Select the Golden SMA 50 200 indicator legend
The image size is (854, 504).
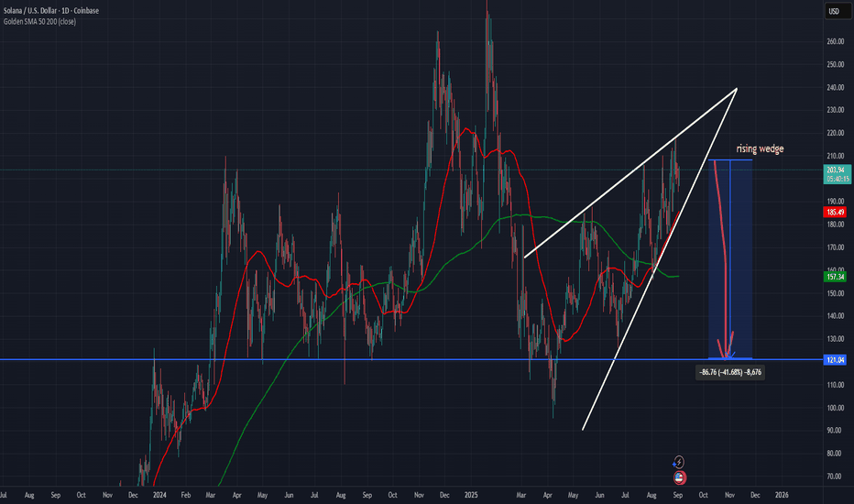(39, 22)
